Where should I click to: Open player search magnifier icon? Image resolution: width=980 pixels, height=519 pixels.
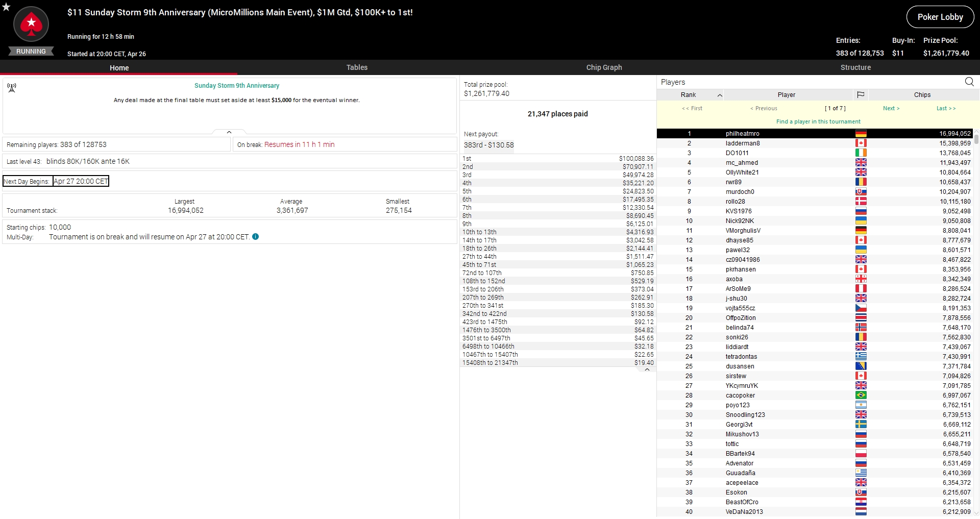coord(969,82)
